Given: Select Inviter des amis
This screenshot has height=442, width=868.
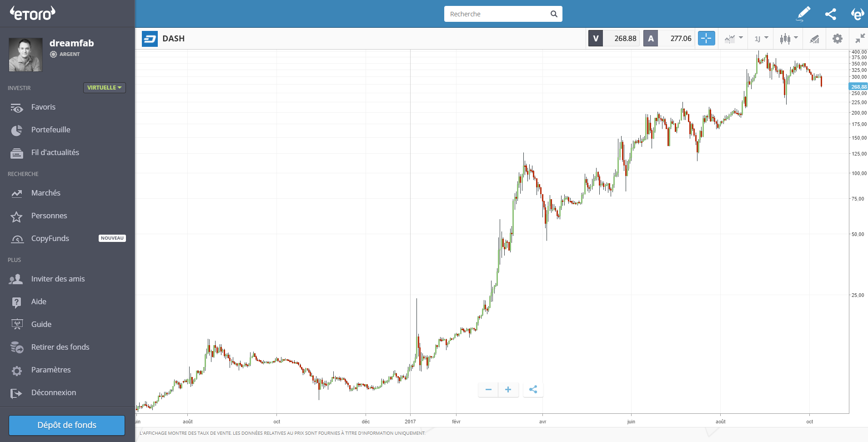Looking at the screenshot, I should tap(58, 279).
